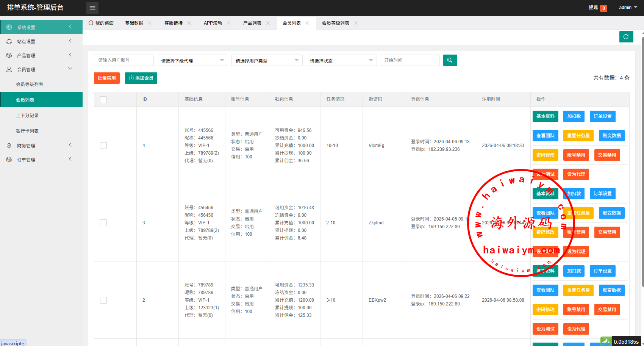Switch to the 会员等级列表 tab

pyautogui.click(x=335, y=23)
